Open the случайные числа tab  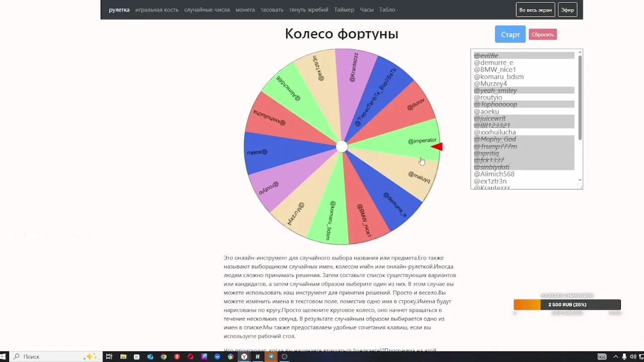207,10
